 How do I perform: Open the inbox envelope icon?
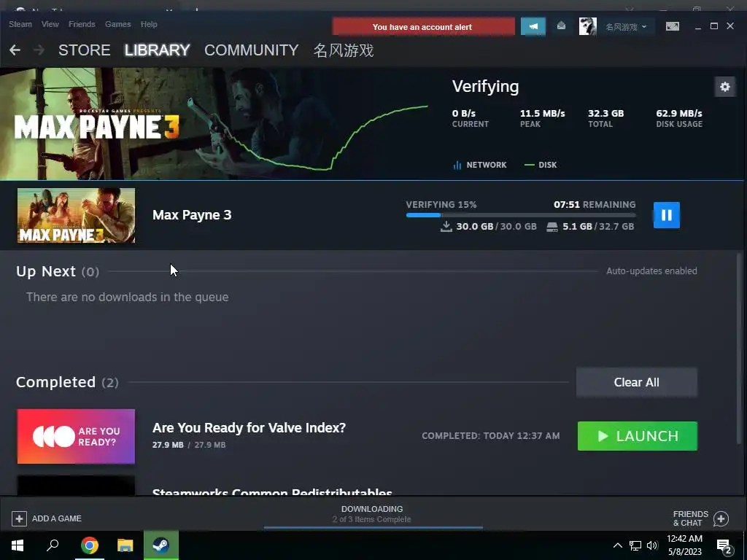(x=561, y=26)
